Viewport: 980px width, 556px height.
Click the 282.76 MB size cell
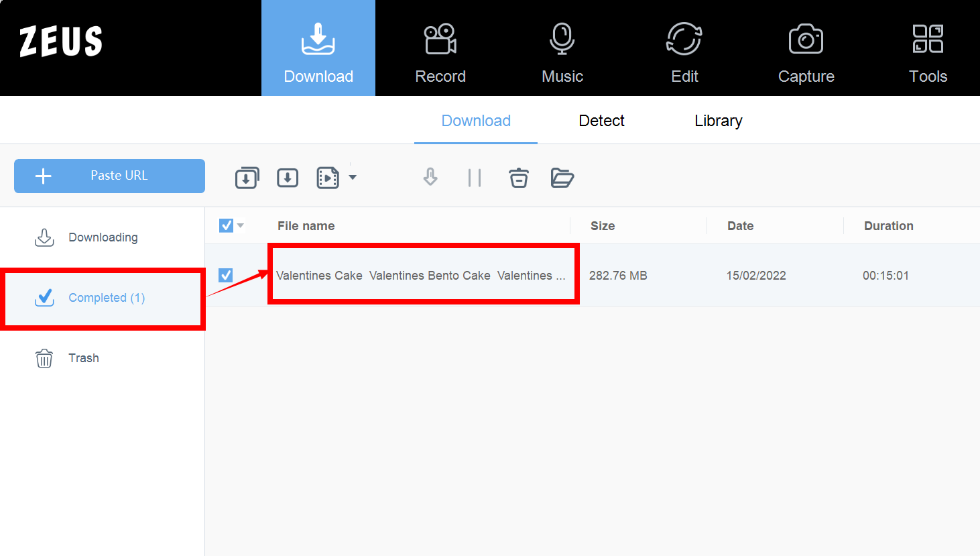(618, 276)
